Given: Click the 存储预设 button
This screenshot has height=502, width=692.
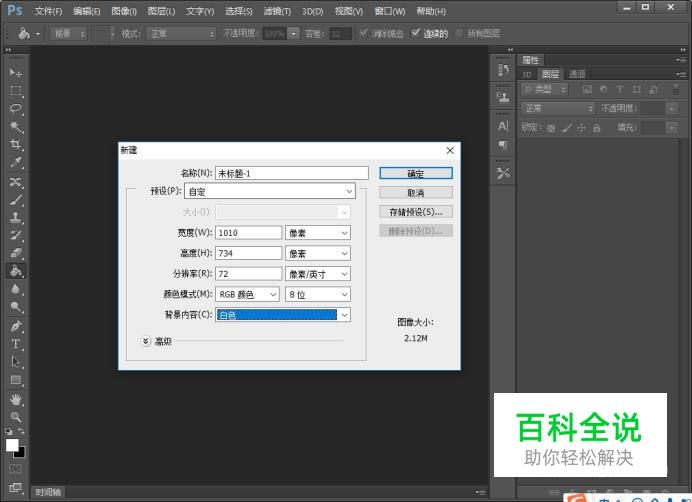Looking at the screenshot, I should [x=416, y=212].
